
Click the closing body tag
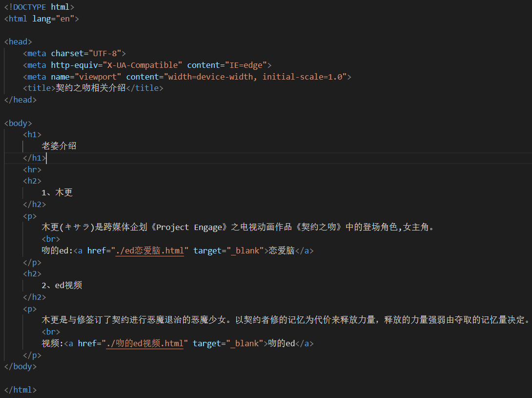point(20,367)
